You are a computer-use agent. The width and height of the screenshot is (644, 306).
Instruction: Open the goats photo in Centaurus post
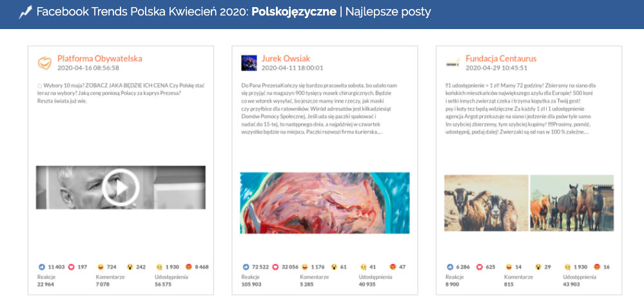coord(486,202)
